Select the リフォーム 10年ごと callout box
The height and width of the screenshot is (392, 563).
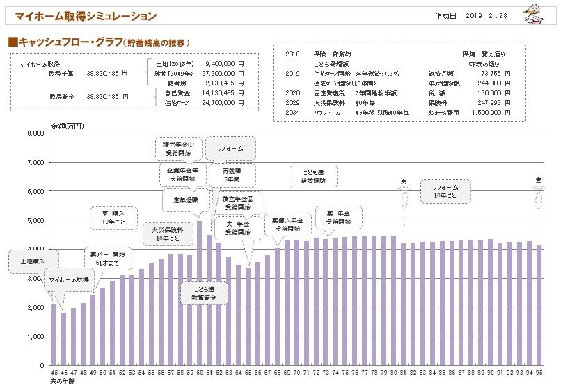pyautogui.click(x=445, y=192)
